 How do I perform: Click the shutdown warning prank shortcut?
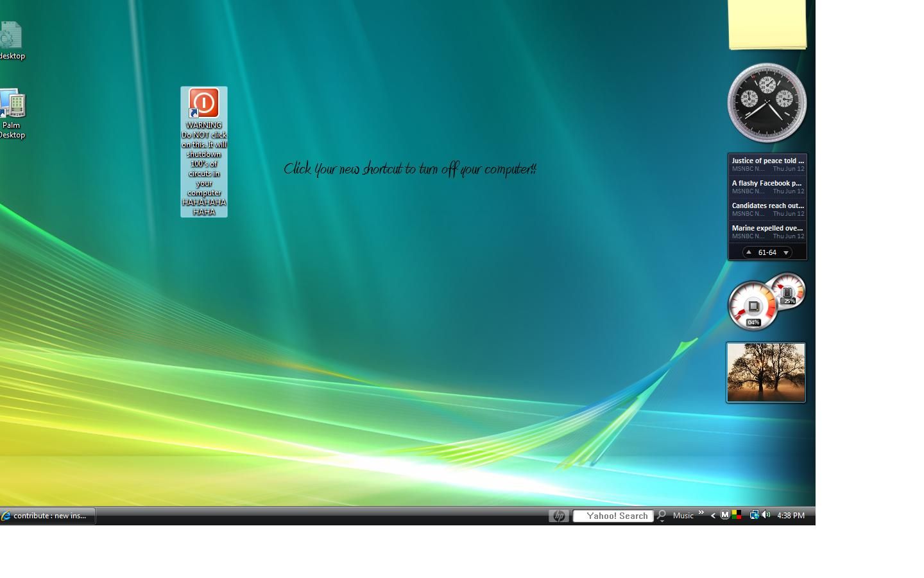[x=203, y=103]
